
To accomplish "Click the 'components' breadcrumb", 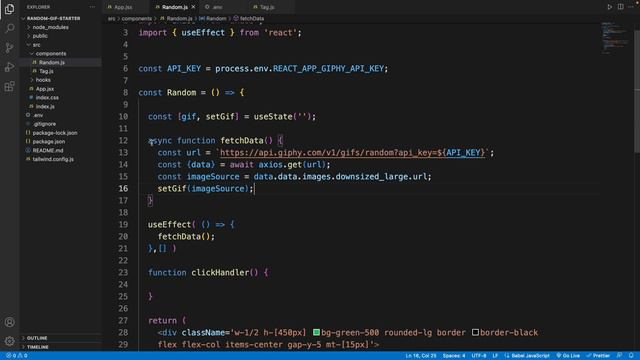I will (137, 19).
